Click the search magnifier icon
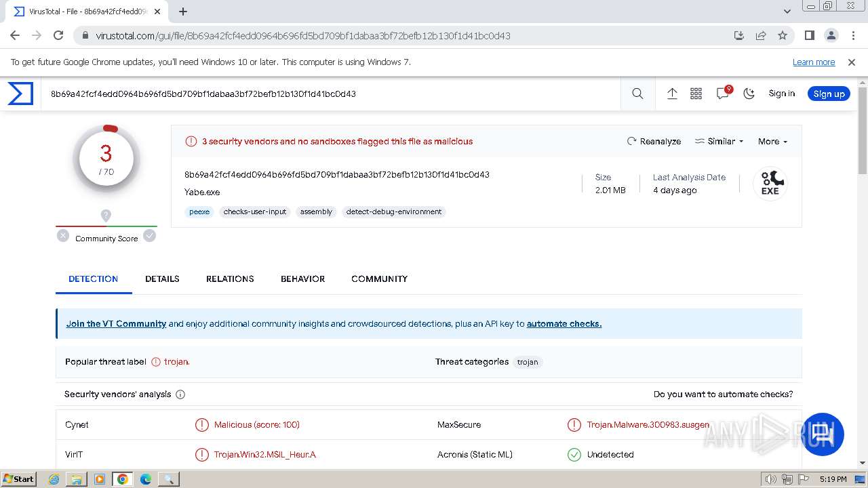This screenshot has width=868, height=488. point(637,94)
